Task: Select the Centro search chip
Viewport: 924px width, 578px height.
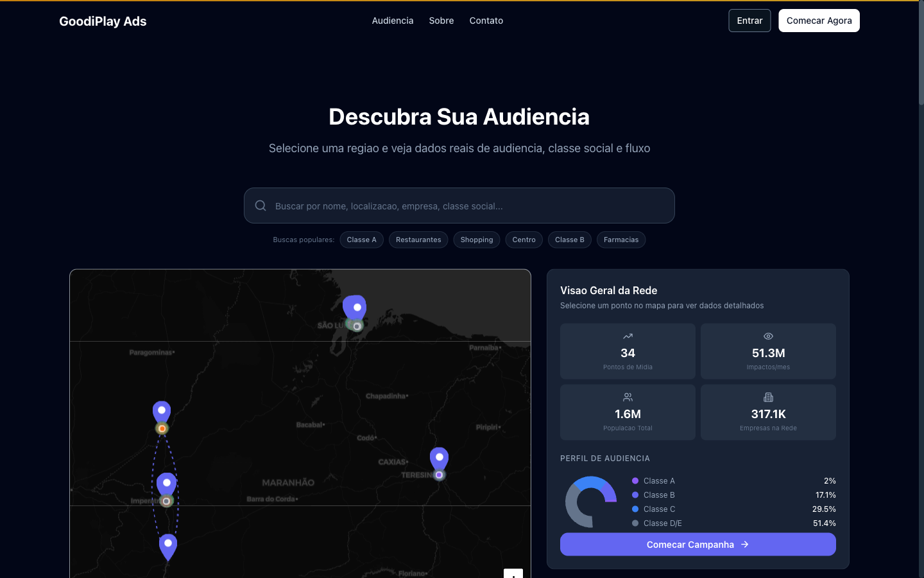Action: click(x=524, y=240)
